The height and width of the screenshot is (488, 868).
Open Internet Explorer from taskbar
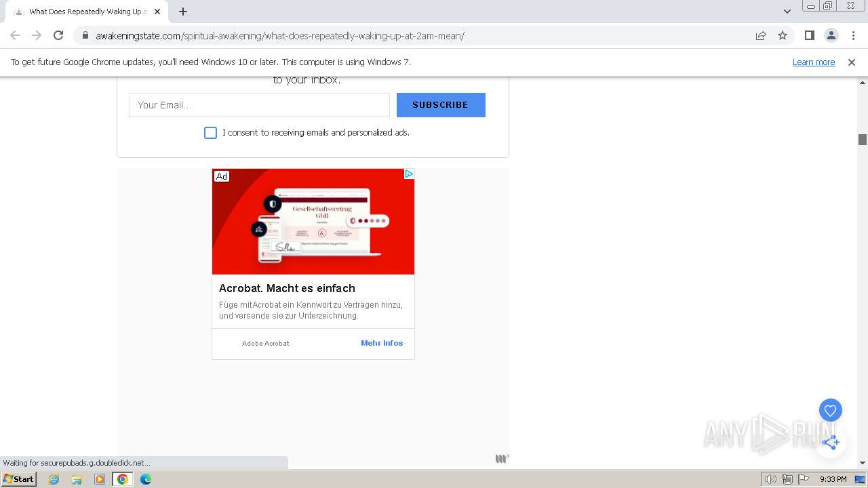coord(54,479)
